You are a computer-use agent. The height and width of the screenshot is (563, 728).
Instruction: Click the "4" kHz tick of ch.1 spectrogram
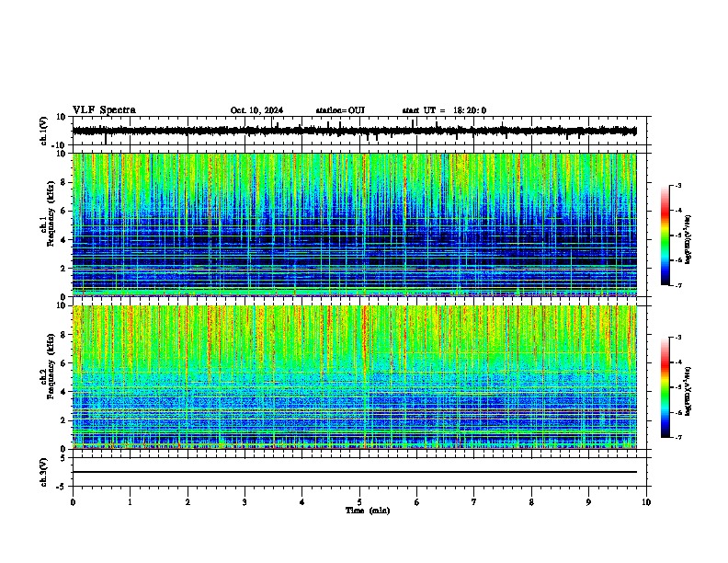[x=63, y=240]
